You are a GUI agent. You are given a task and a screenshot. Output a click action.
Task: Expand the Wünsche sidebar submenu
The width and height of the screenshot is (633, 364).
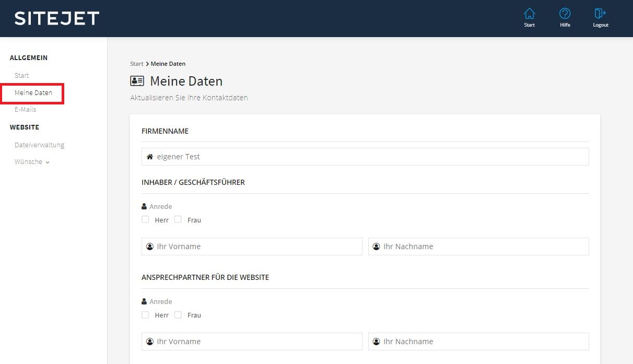click(x=32, y=162)
